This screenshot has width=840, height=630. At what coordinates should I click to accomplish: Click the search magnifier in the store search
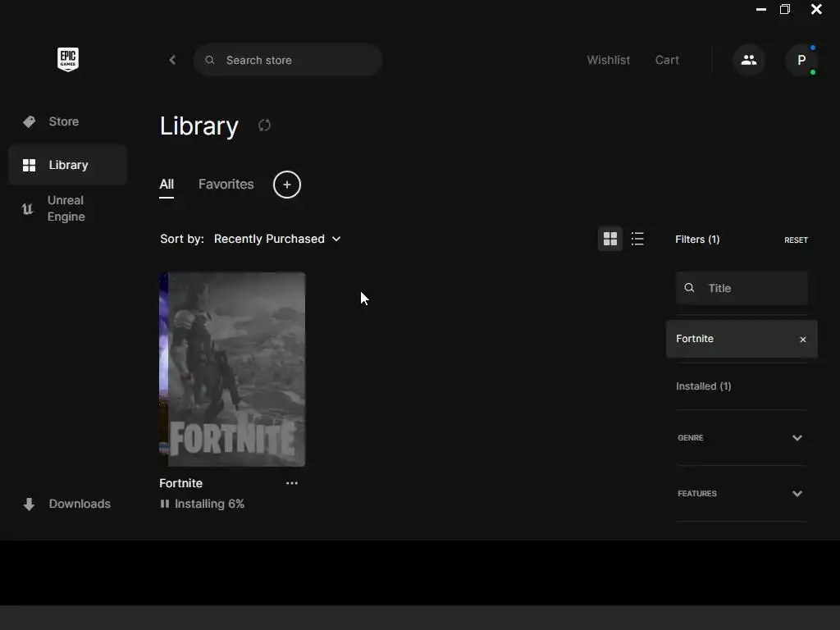pyautogui.click(x=210, y=60)
